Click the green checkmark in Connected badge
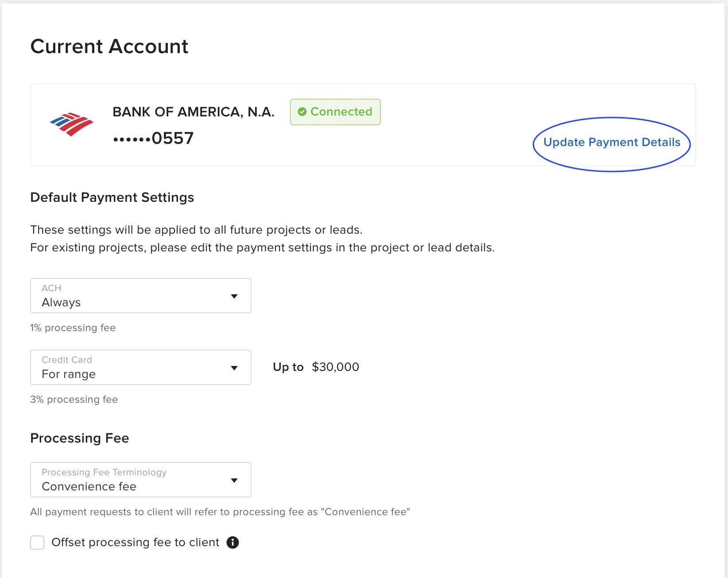The height and width of the screenshot is (578, 728). point(303,112)
